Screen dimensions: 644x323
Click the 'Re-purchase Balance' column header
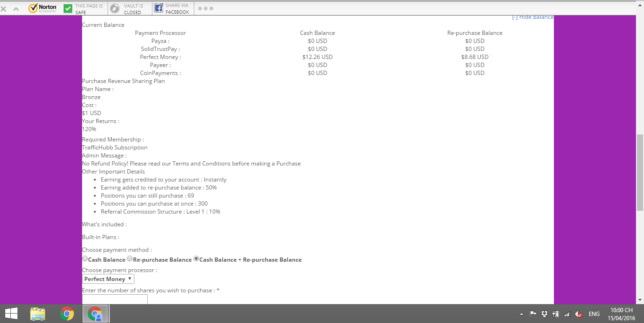point(475,33)
